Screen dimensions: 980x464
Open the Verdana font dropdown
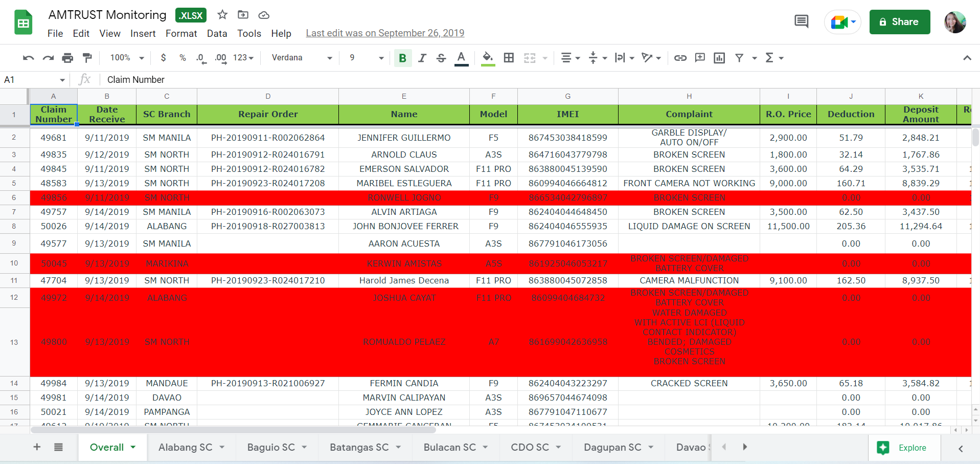coord(302,58)
